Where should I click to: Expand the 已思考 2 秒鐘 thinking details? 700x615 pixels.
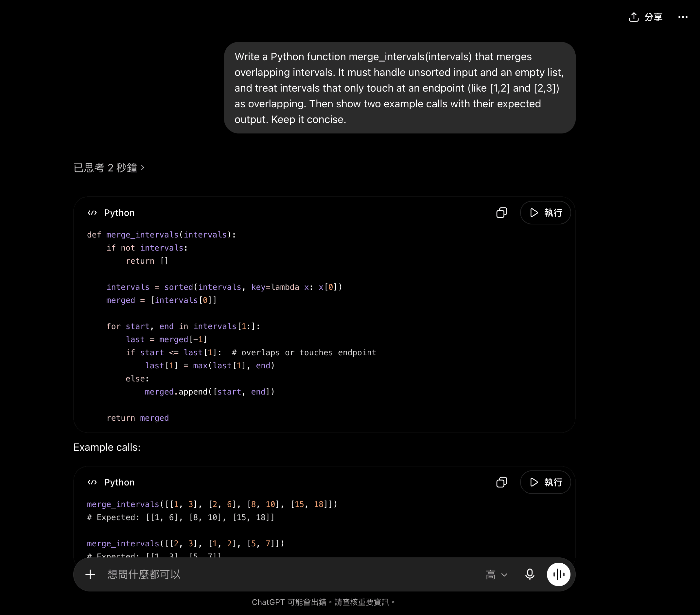(109, 168)
